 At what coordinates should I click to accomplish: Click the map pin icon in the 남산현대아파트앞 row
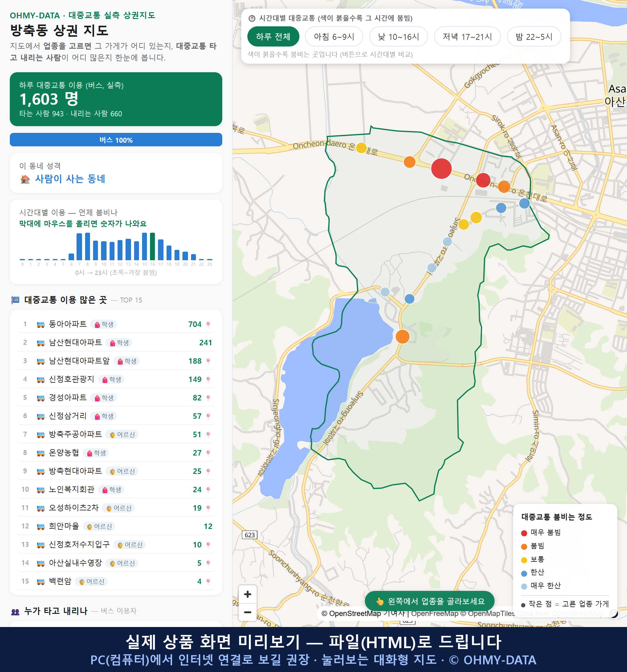pos(208,361)
